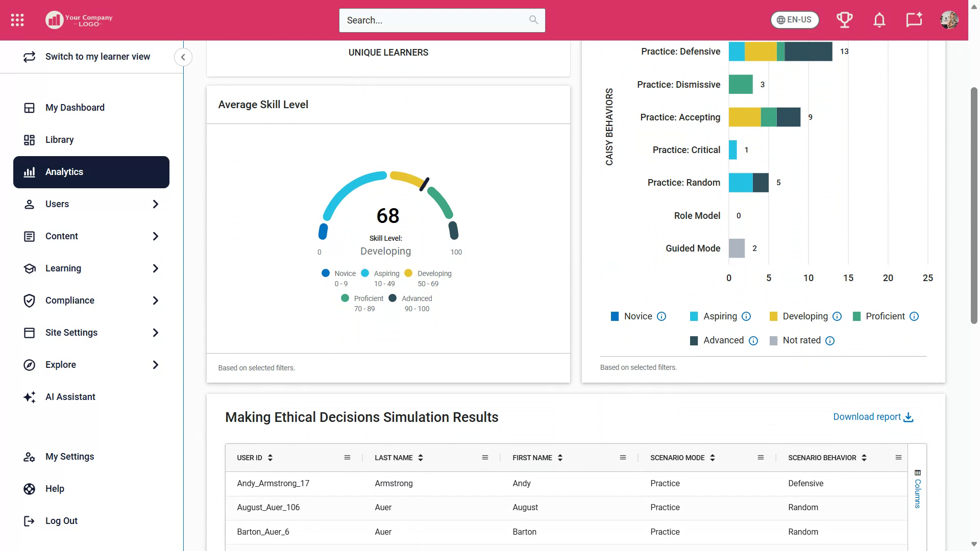The image size is (980, 551).
Task: Expand the Users menu chevron
Action: coord(155,204)
